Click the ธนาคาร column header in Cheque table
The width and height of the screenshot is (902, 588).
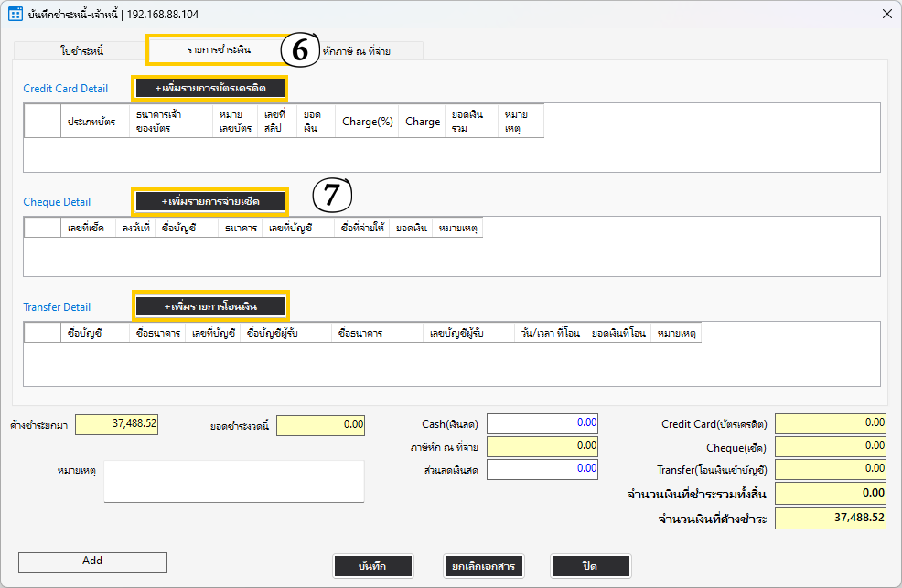(241, 228)
